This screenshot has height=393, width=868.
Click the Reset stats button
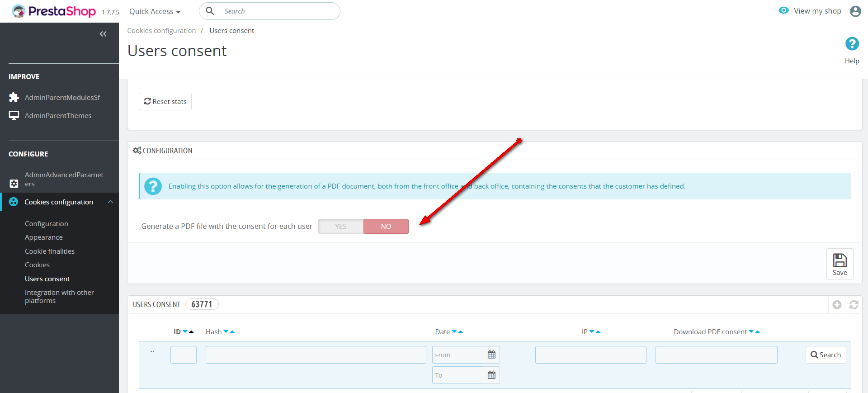click(165, 101)
